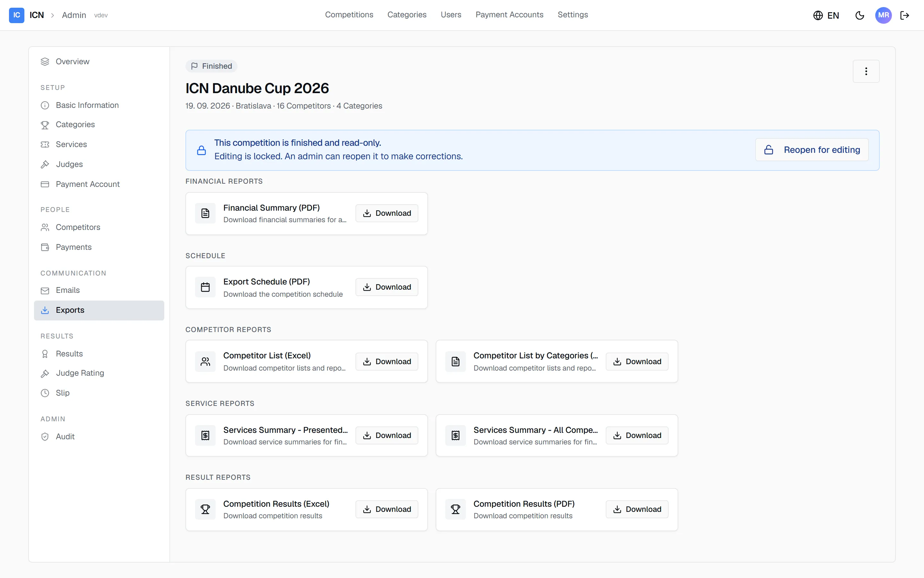Click the ICN breadcrumb link

(x=37, y=15)
